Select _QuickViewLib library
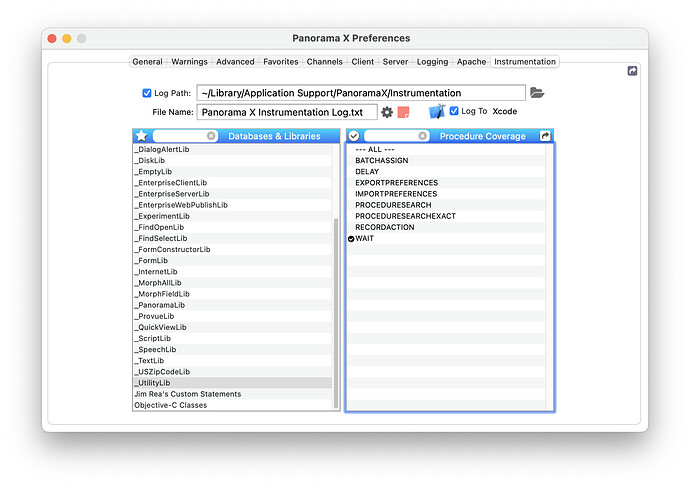Screen dimensions: 690x487 (232, 327)
